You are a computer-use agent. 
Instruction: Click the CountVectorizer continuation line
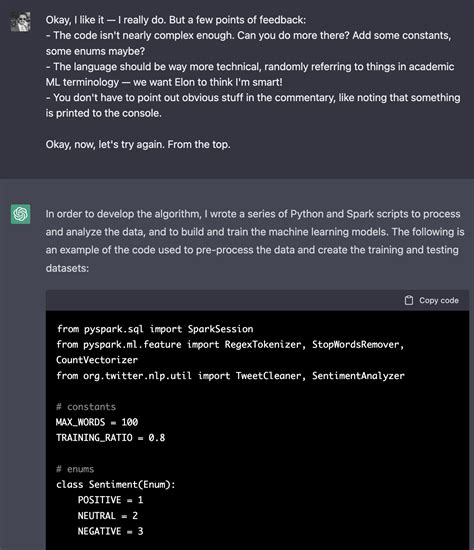point(97,360)
